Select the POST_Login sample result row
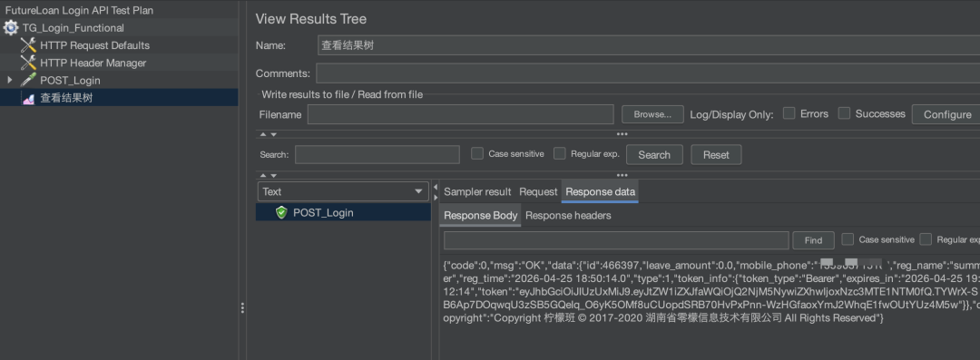The width and height of the screenshot is (980, 360). [343, 212]
